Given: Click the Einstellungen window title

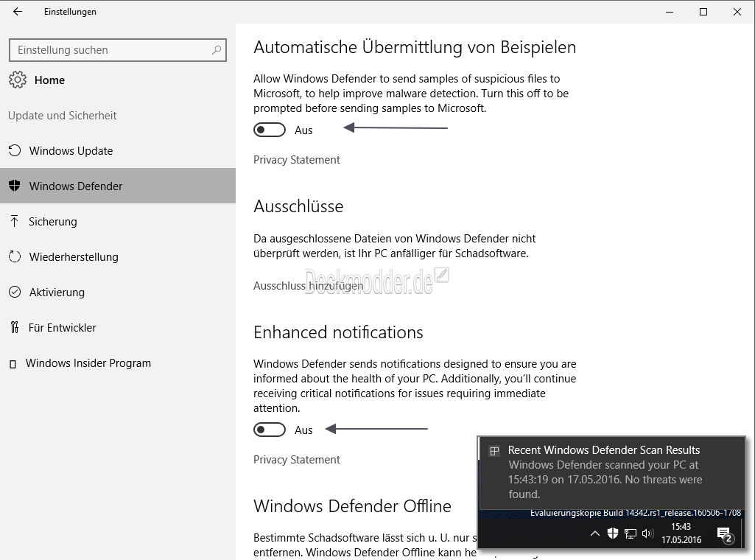Looking at the screenshot, I should 70,12.
